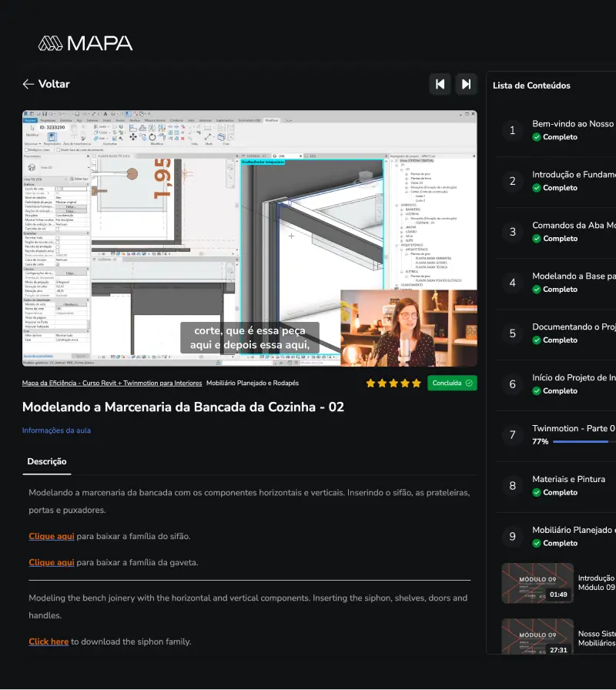The height and width of the screenshot is (690, 616).
Task: Open the 01:49 Módulo 09 thumbnail
Action: 537,583
